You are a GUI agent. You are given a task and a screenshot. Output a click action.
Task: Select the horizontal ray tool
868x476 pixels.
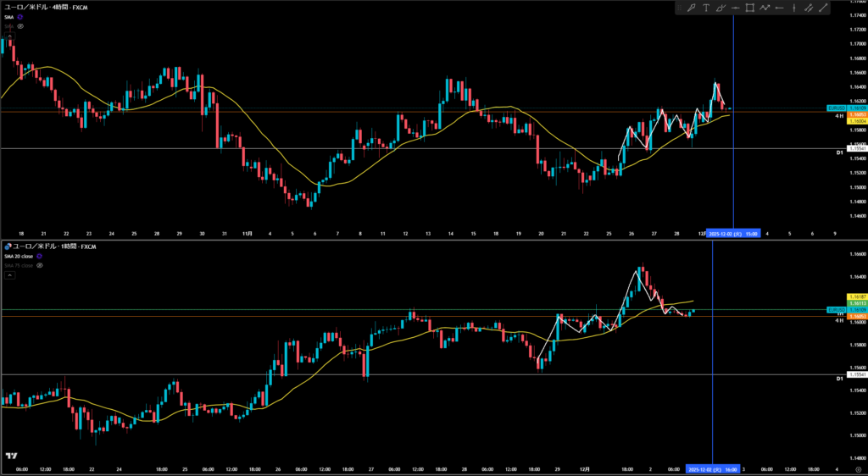[779, 8]
